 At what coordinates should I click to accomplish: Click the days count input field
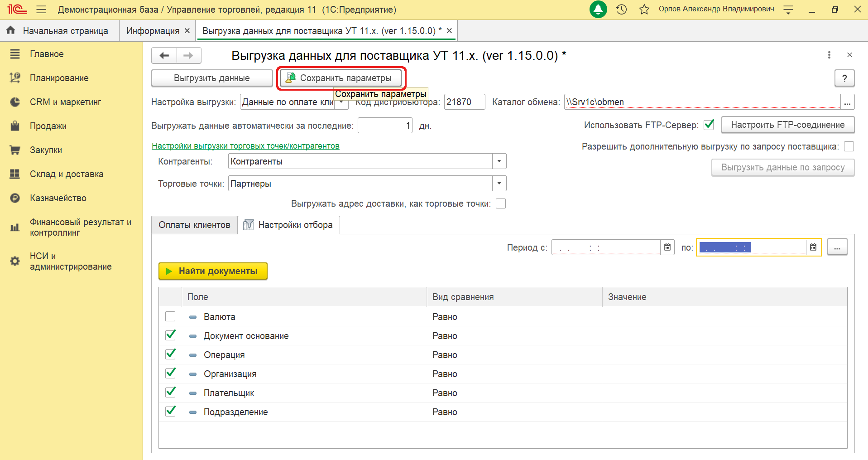[x=385, y=126]
